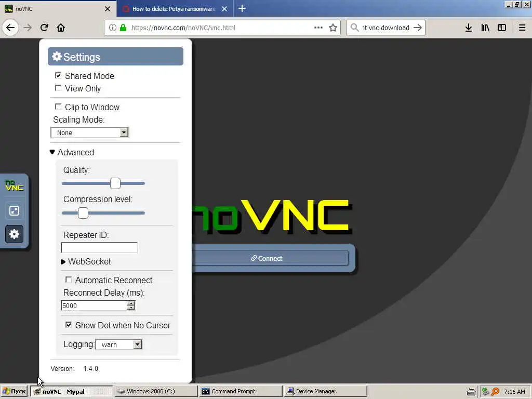Image resolution: width=532 pixels, height=399 pixels.
Task: Bookmark this page with the star icon
Action: tap(333, 28)
